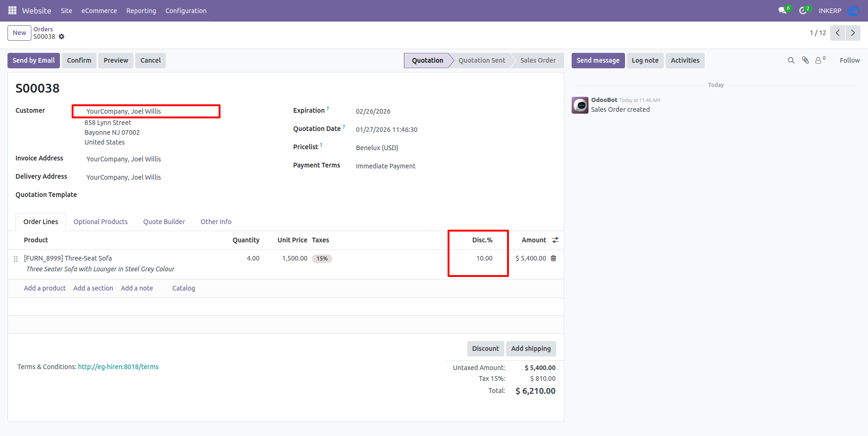Open the eCommerce menu
The width and height of the screenshot is (868, 436).
(x=99, y=10)
